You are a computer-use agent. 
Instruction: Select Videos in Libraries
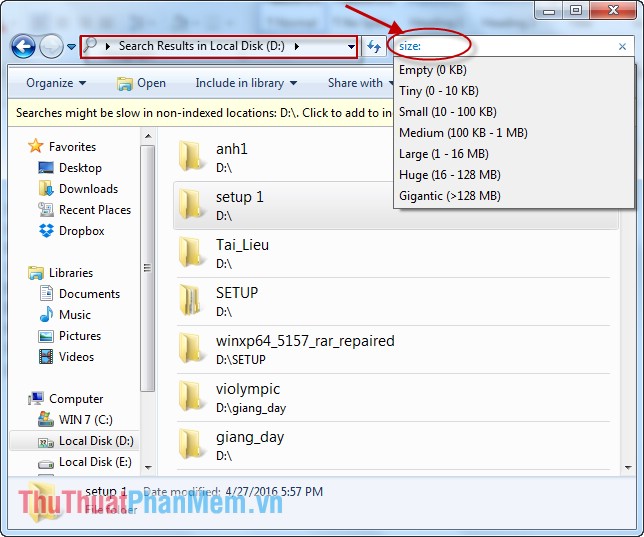click(x=76, y=357)
